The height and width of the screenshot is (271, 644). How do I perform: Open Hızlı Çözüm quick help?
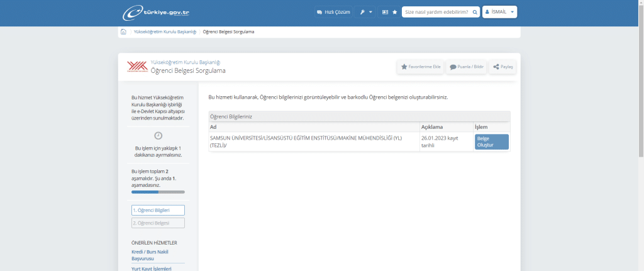point(333,12)
